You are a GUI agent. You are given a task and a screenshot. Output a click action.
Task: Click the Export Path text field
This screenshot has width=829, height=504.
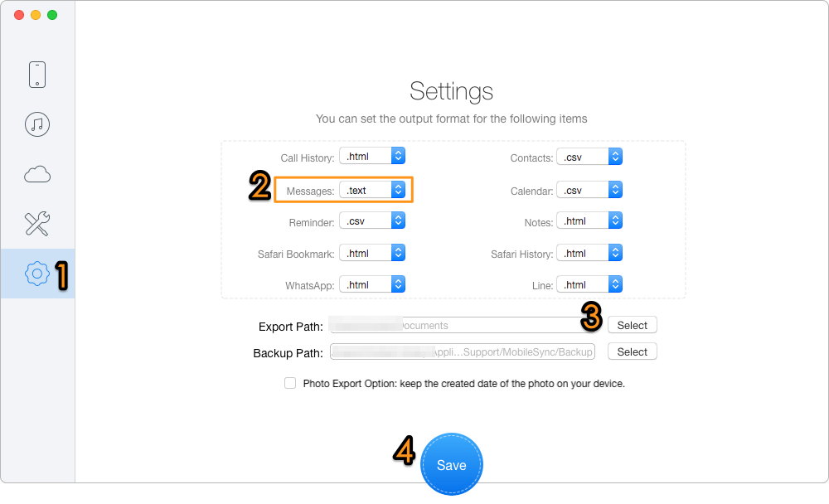[463, 325]
